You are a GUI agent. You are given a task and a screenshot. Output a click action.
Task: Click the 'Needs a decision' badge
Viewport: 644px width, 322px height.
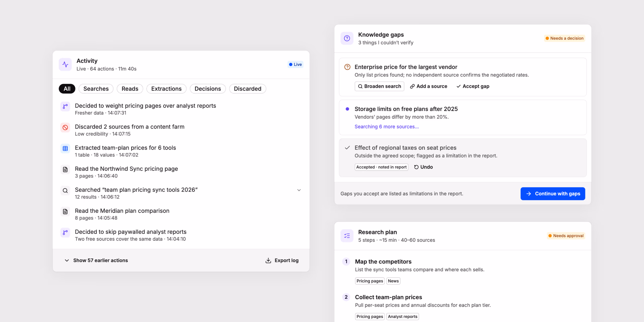coord(565,38)
